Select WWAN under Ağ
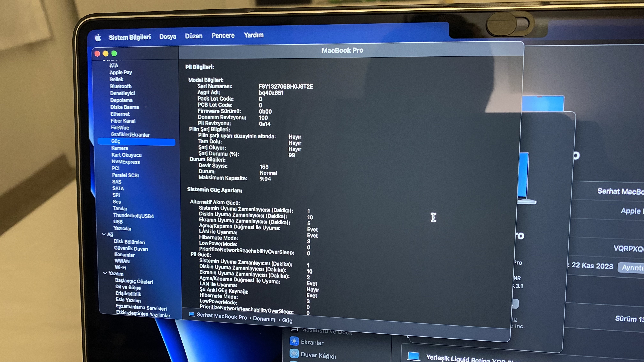This screenshot has height=362, width=644. point(122,261)
